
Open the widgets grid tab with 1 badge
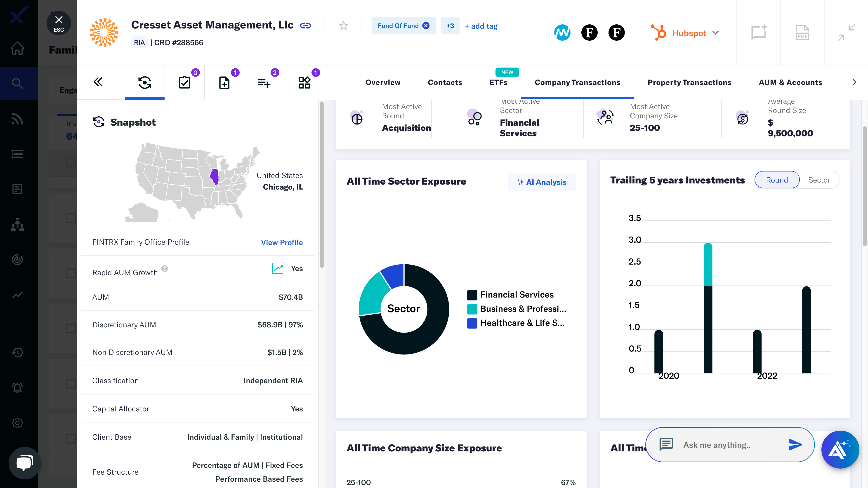304,82
